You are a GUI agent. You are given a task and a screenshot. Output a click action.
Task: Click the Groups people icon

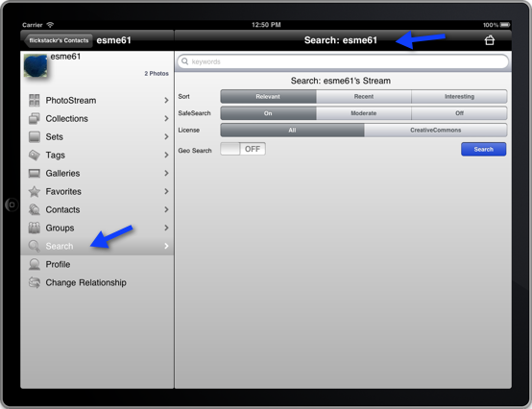(35, 228)
